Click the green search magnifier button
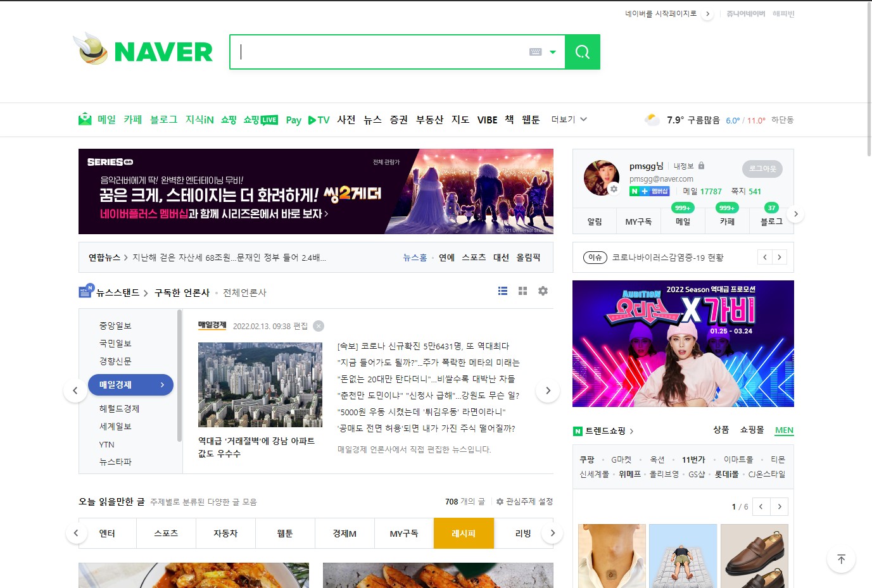 point(583,52)
